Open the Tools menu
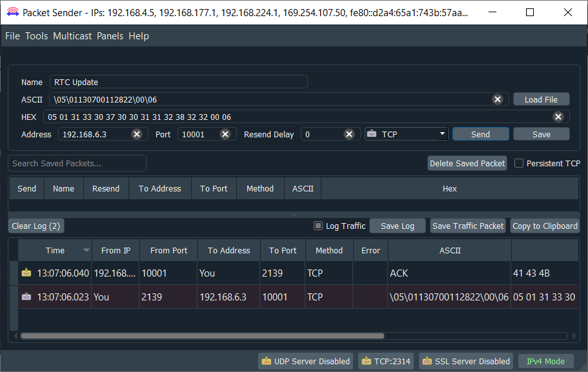The width and height of the screenshot is (588, 372). tap(36, 36)
